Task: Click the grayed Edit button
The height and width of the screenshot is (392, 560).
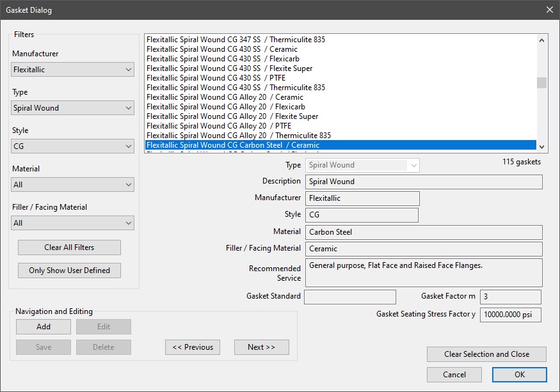Action: pos(104,327)
